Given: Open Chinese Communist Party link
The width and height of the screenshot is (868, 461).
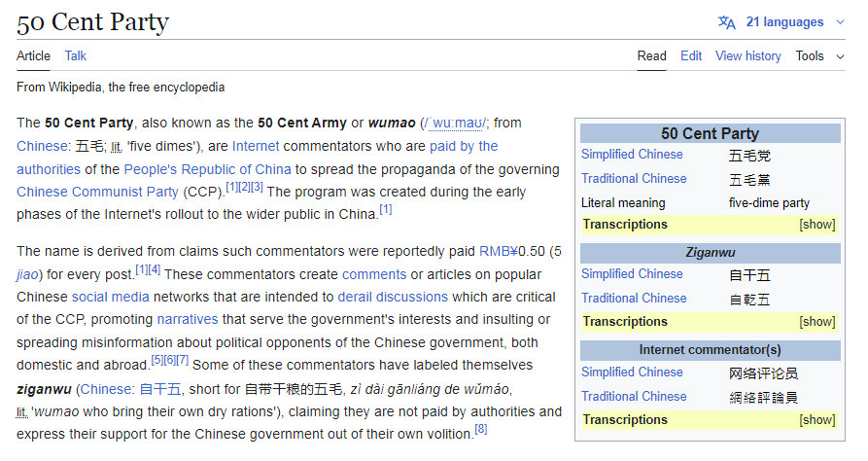Looking at the screenshot, I should coord(97,192).
